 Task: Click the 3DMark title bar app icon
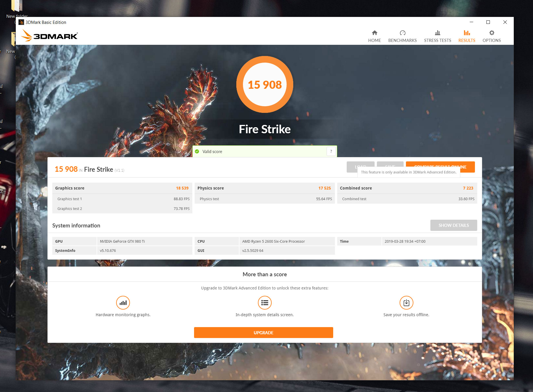21,22
